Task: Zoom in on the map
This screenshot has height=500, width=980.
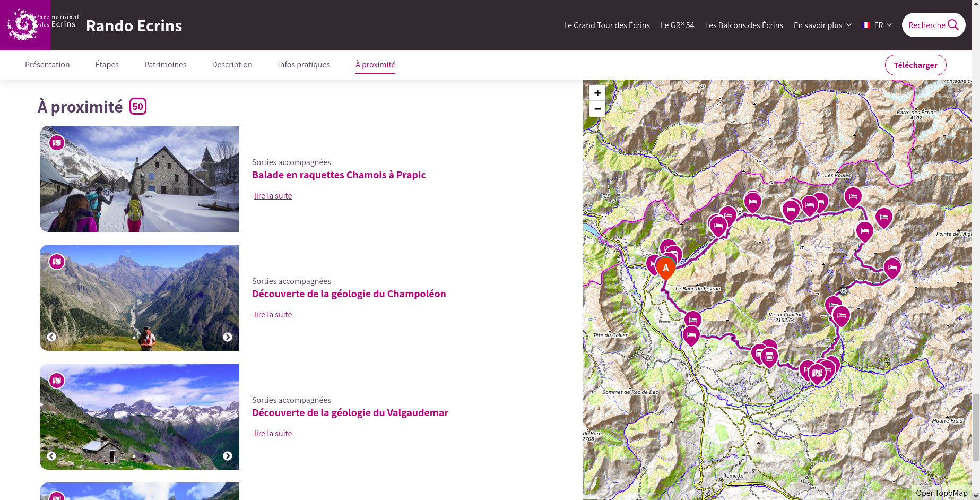Action: (x=597, y=93)
